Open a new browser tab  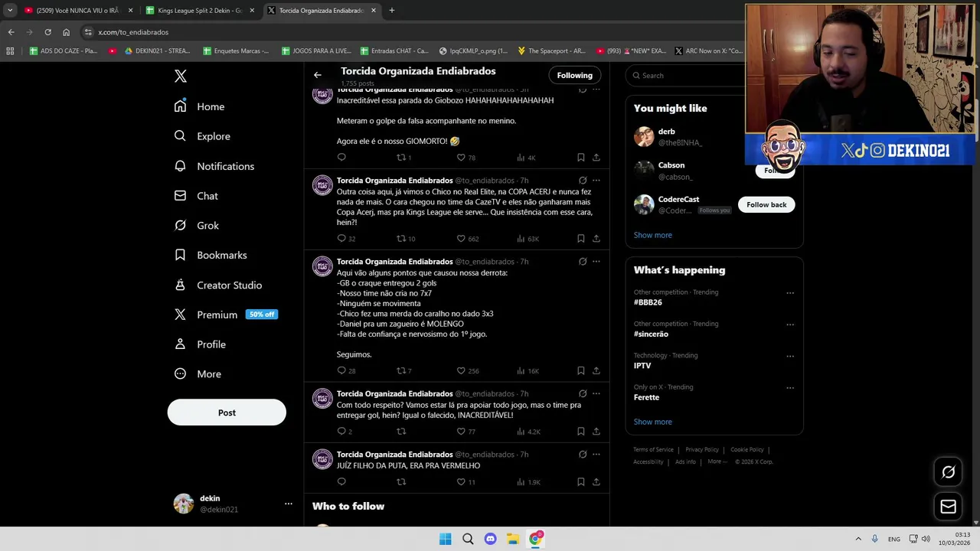click(x=391, y=11)
